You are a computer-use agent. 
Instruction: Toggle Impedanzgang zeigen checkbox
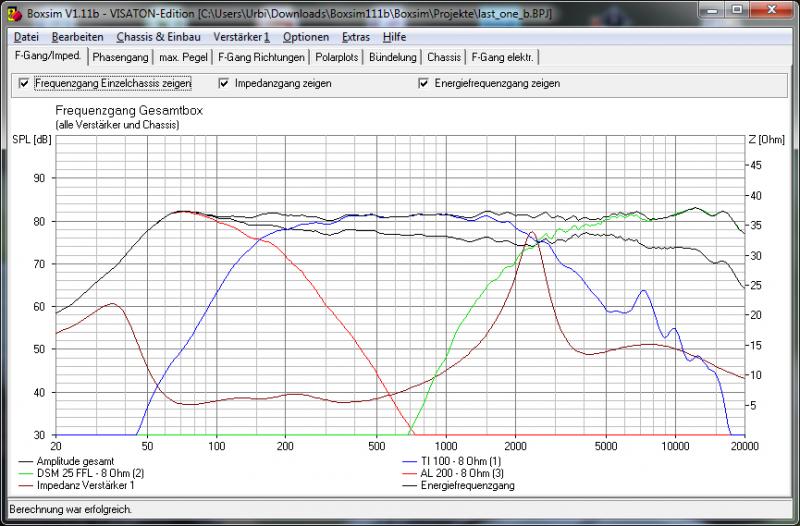[x=223, y=83]
